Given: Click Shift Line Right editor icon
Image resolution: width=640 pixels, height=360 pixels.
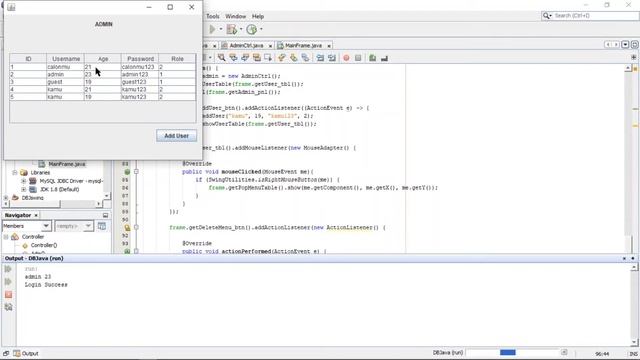Looking at the screenshot, I should coord(332,58).
